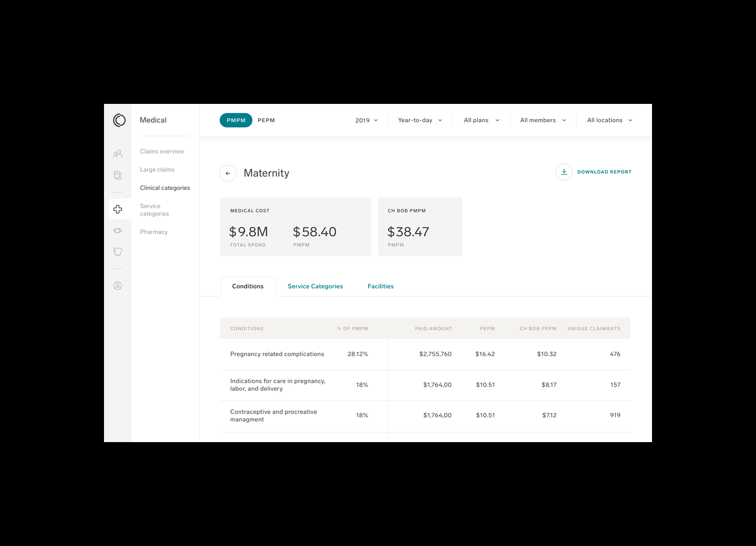Viewport: 756px width, 546px height.
Task: Click the 919 unique claimants value
Action: coord(615,416)
